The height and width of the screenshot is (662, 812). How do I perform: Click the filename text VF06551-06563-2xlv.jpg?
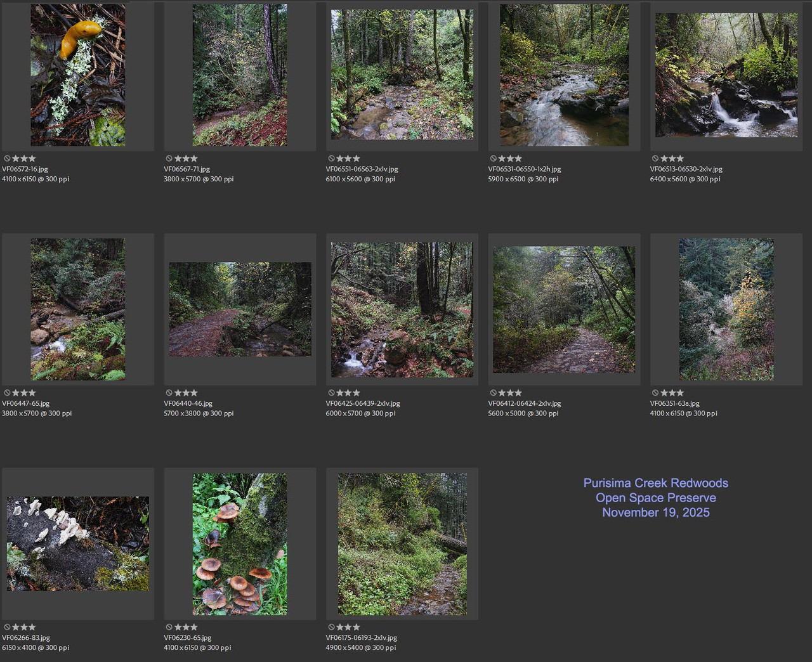point(362,169)
